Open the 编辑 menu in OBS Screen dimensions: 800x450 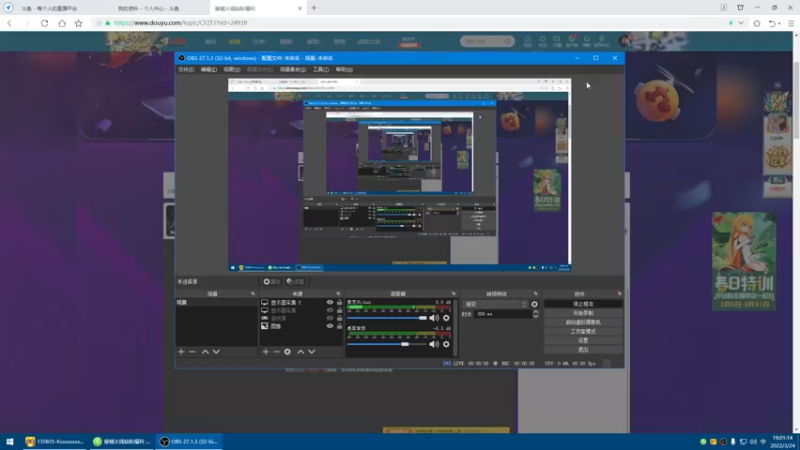point(209,69)
